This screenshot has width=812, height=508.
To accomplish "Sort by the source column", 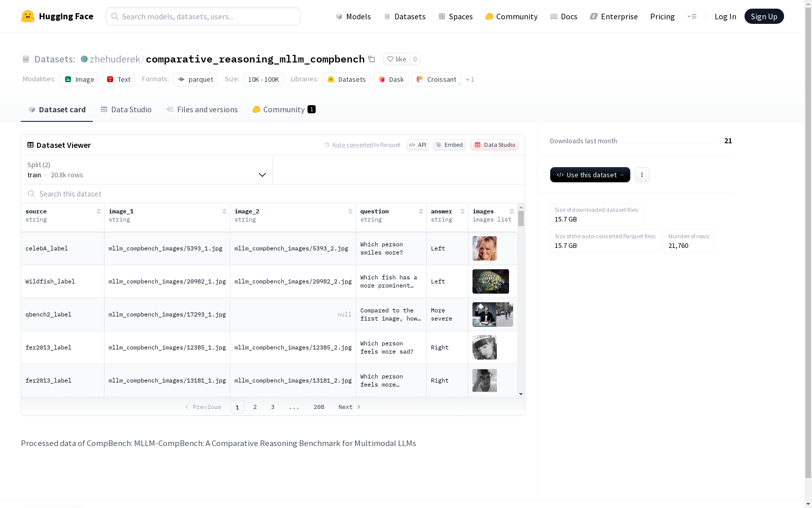I will 98,211.
